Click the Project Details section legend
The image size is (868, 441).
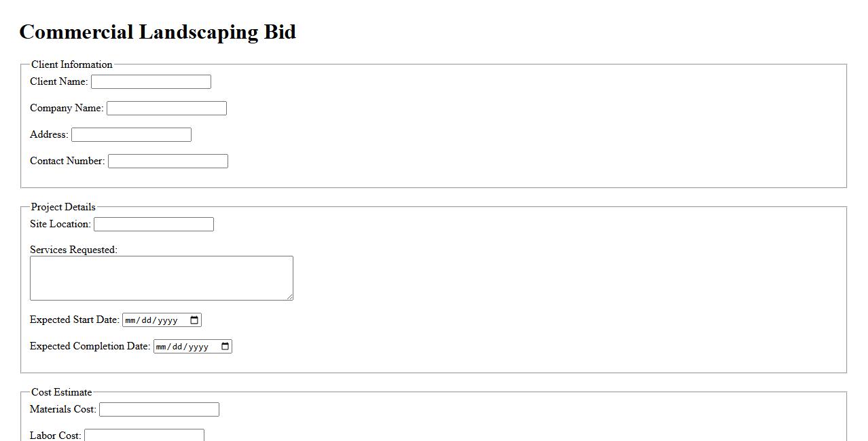click(x=63, y=207)
